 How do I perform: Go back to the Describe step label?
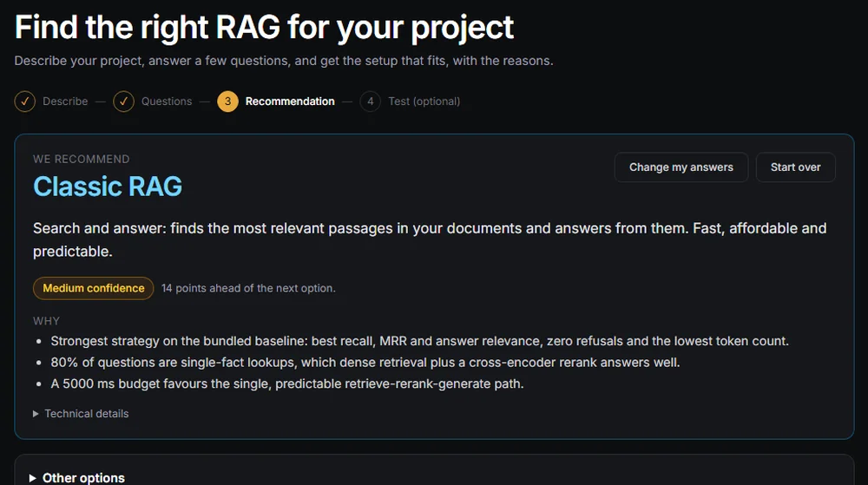(x=65, y=102)
